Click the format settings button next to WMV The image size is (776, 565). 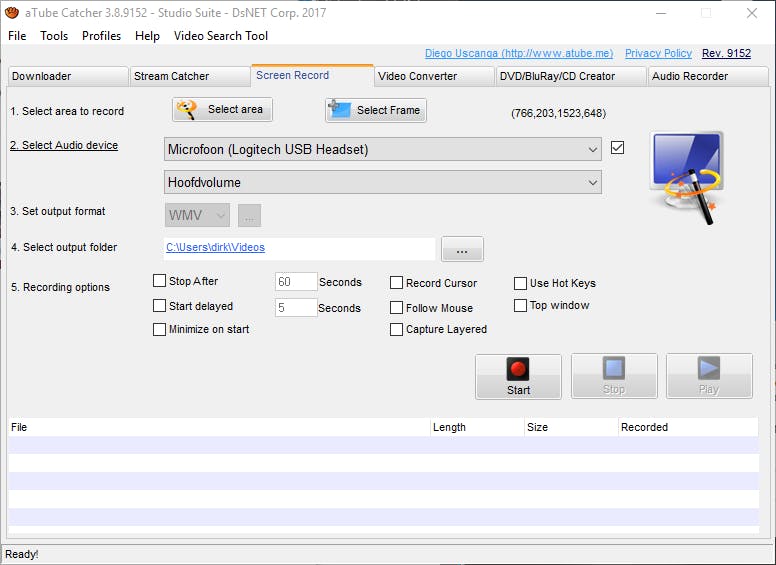click(249, 215)
